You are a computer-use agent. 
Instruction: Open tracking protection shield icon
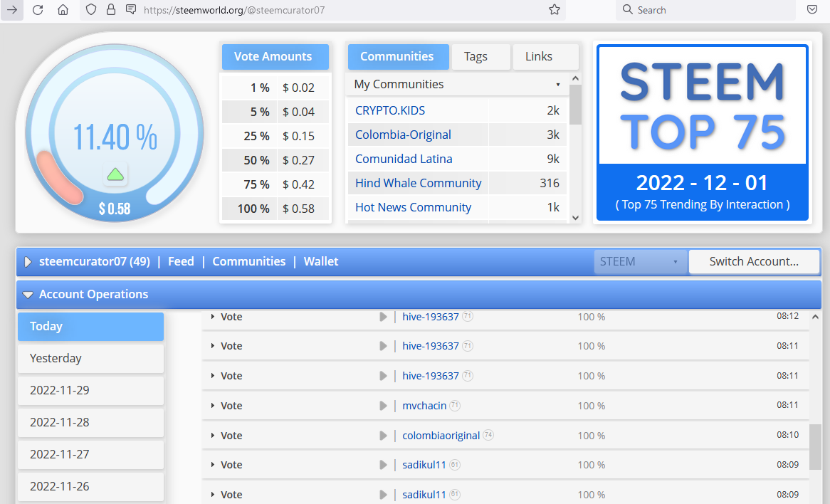tap(91, 9)
